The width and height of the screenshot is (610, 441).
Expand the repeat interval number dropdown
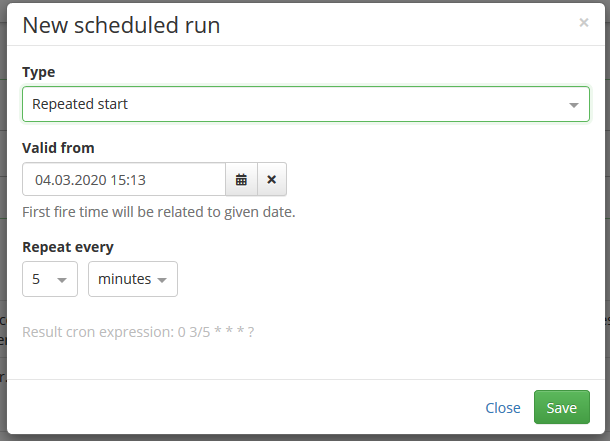pyautogui.click(x=50, y=279)
